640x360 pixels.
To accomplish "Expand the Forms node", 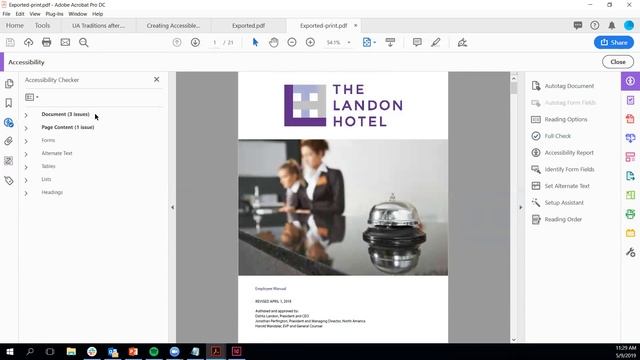I will click(26, 141).
